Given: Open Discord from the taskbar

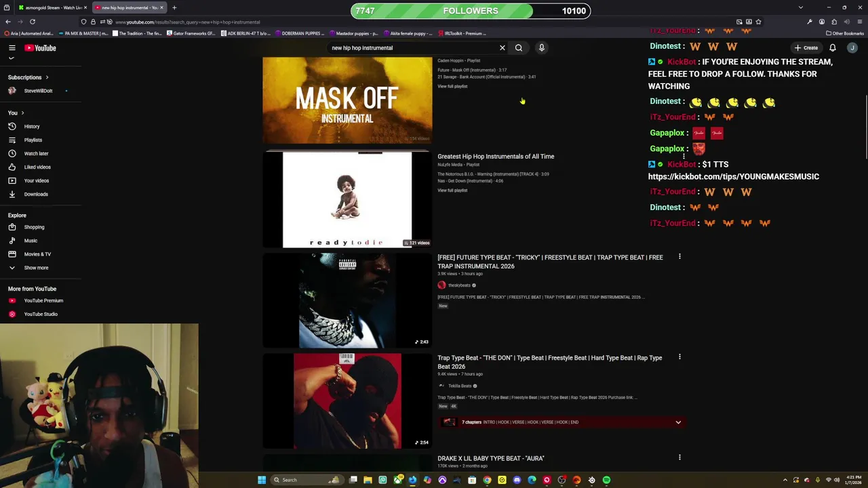Looking at the screenshot, I should point(517,480).
